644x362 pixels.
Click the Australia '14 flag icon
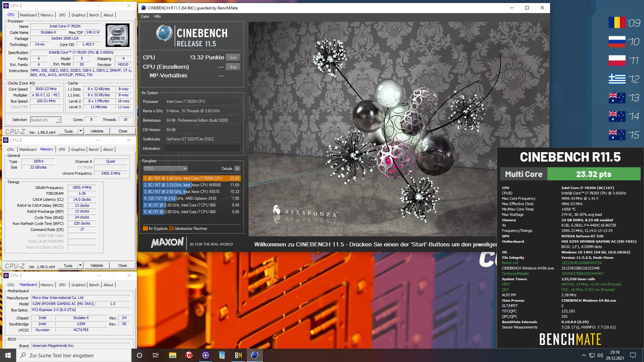[x=617, y=116]
